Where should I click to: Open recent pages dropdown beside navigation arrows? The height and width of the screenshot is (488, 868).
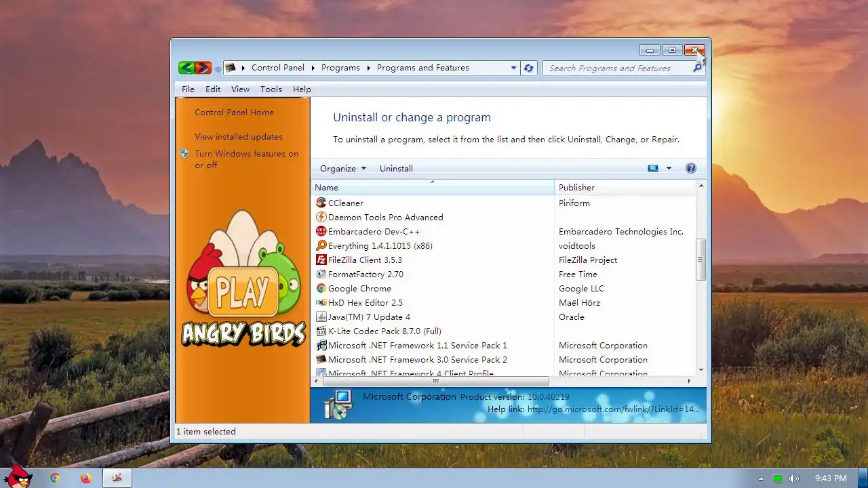[x=218, y=69]
